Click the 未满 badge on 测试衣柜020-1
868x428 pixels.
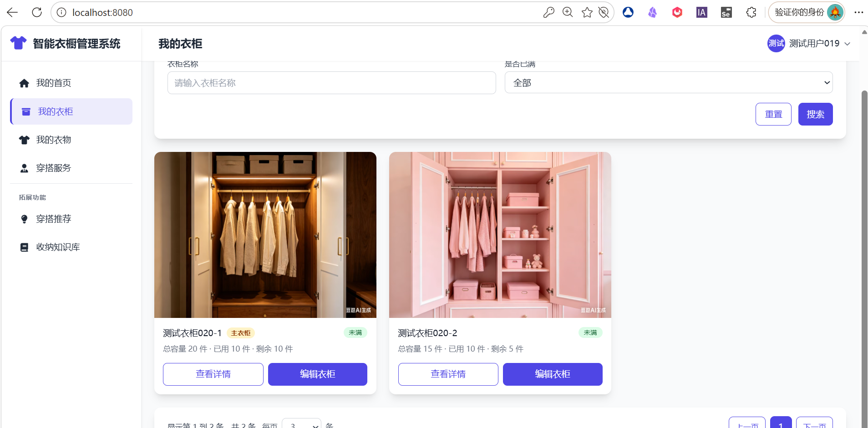(x=355, y=333)
